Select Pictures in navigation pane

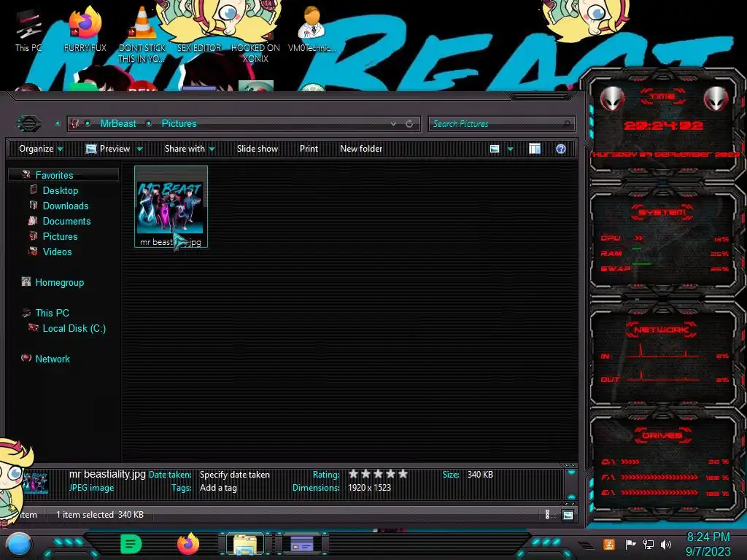coord(60,236)
